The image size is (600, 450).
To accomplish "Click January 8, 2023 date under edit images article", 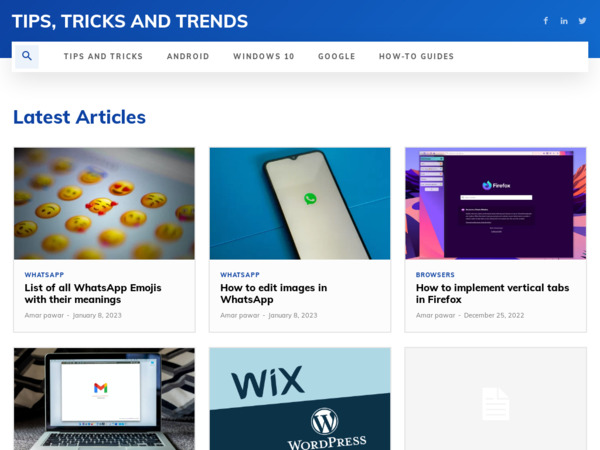I will (x=293, y=315).
